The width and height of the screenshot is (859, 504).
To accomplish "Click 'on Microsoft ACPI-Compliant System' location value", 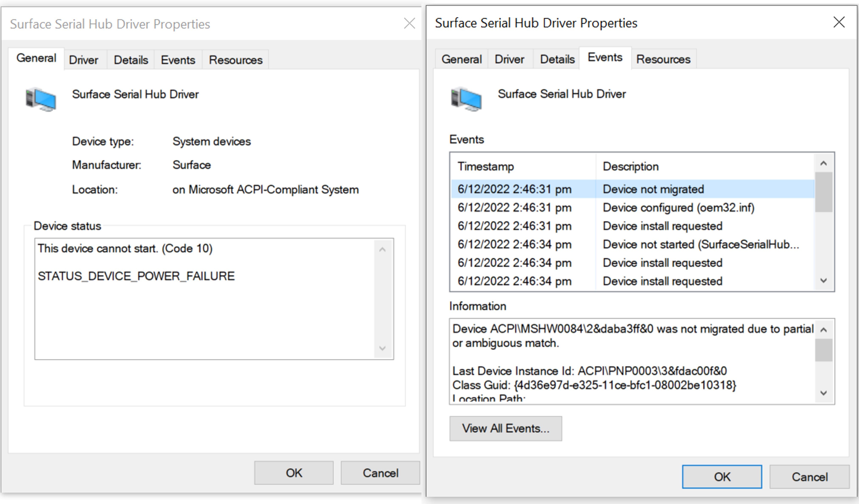I will (266, 189).
